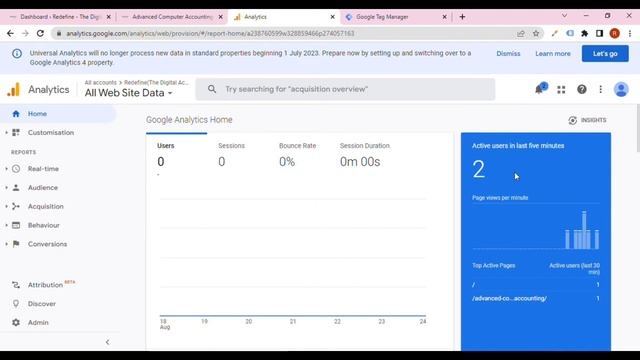Open Chrome profile avatar
The width and height of the screenshot is (640, 360).
(x=614, y=33)
